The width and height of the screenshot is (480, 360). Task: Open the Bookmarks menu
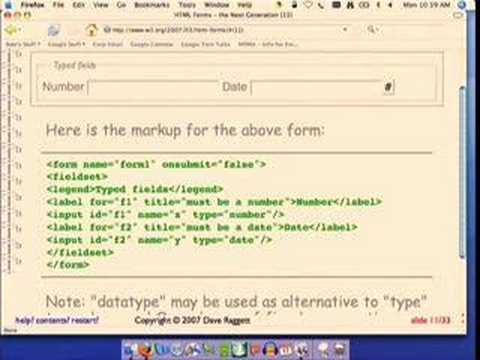[152, 5]
